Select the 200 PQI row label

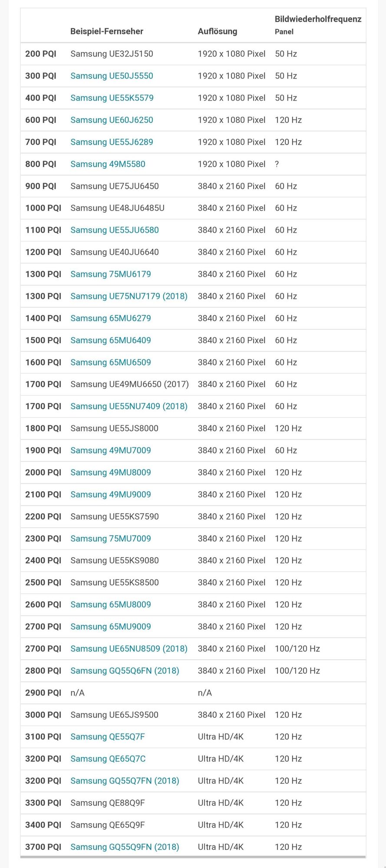[41, 54]
